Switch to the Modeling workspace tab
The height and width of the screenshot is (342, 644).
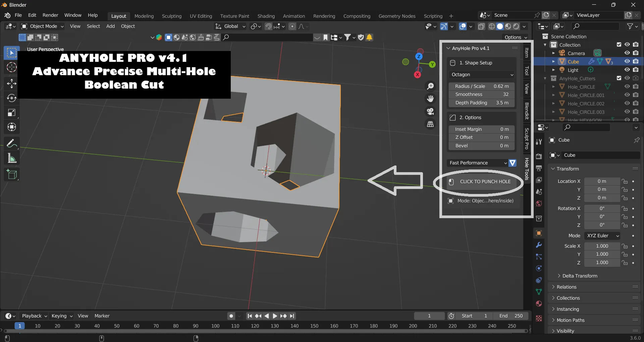[144, 16]
